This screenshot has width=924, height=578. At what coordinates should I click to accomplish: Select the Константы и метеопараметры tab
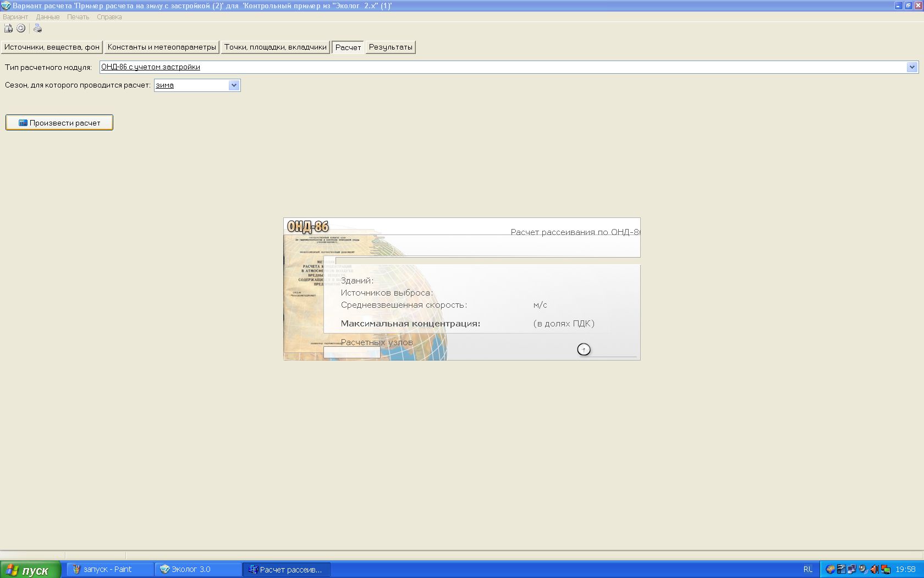162,47
